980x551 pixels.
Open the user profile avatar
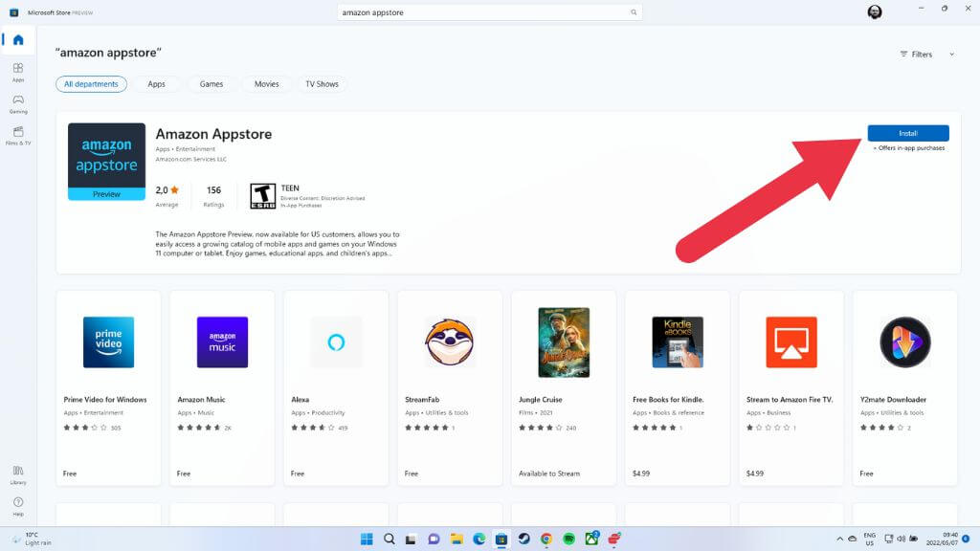(875, 11)
